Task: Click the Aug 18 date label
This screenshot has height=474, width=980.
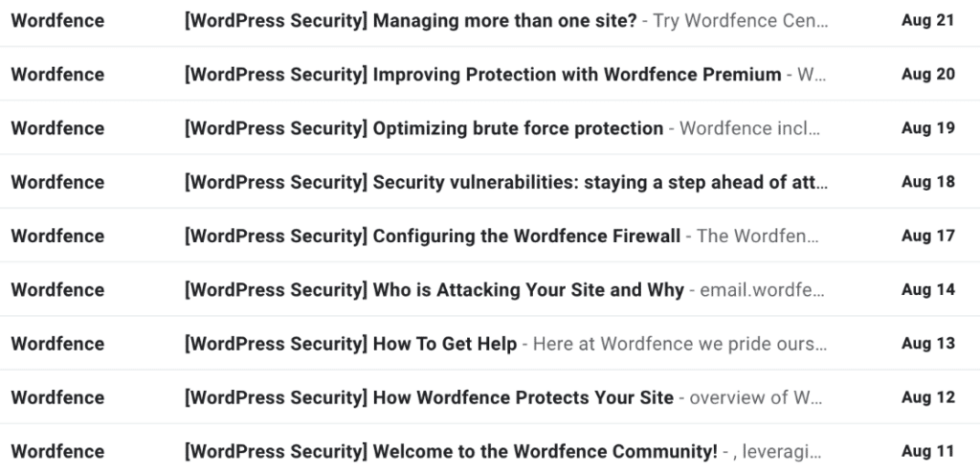Action: 927,182
